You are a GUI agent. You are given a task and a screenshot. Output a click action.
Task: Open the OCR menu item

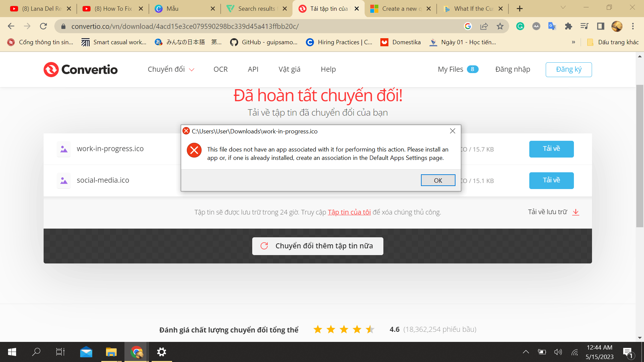click(220, 69)
